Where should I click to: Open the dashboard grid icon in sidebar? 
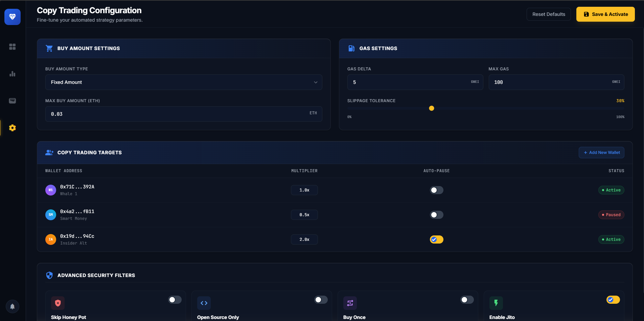13,47
